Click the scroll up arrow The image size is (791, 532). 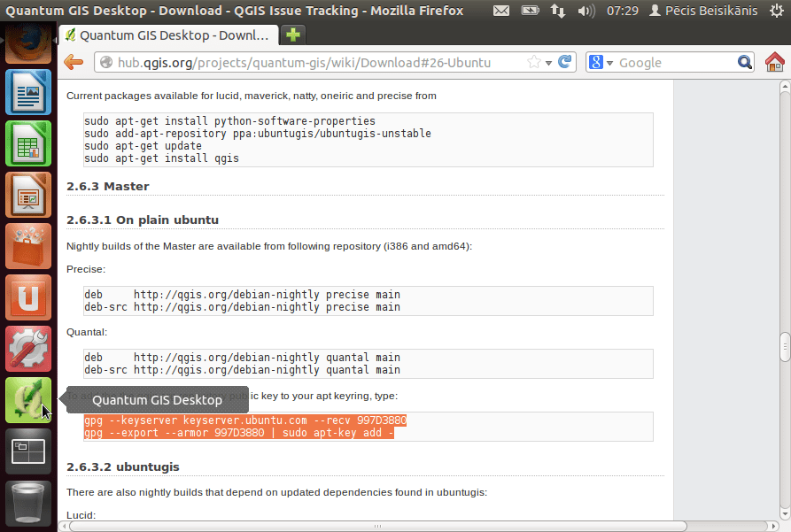pos(785,87)
